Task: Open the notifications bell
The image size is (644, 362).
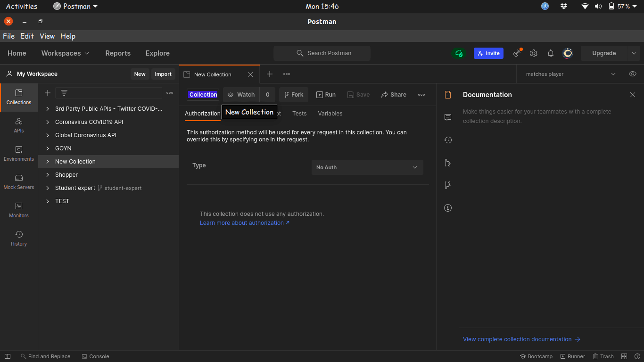Action: (551, 53)
